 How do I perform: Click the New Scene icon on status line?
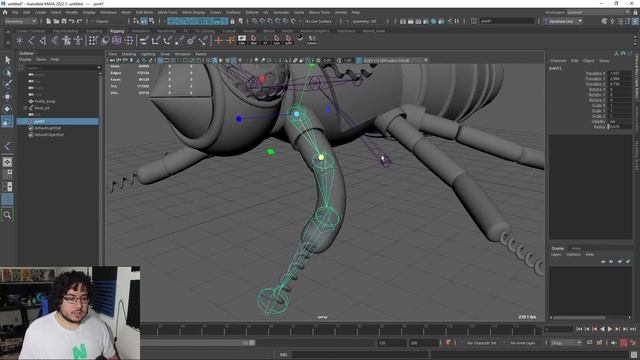pos(49,21)
